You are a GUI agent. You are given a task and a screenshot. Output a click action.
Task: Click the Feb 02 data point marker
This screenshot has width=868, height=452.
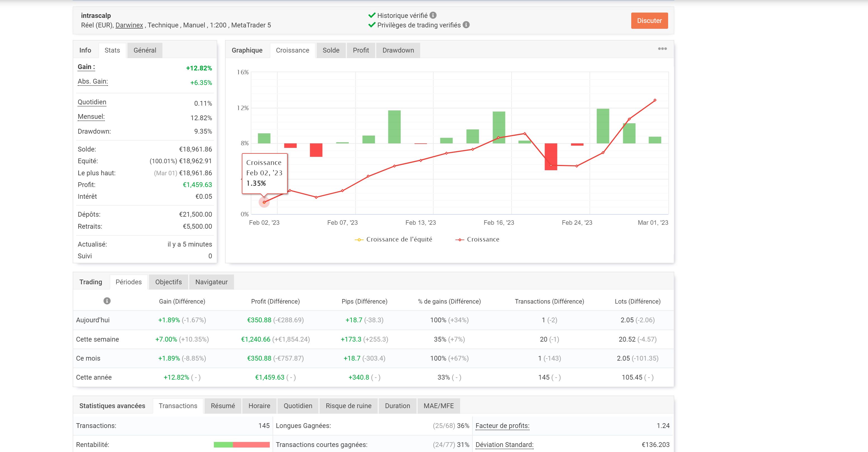click(264, 202)
